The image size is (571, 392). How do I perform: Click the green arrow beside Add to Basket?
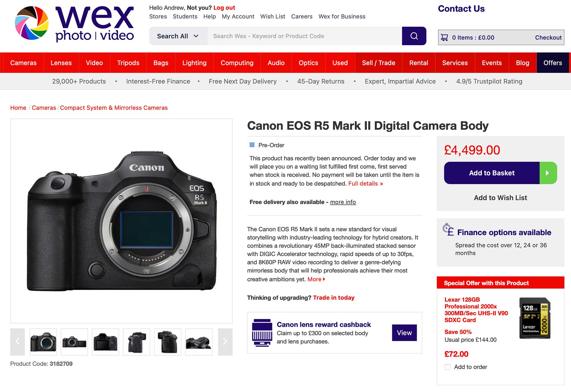click(x=548, y=173)
